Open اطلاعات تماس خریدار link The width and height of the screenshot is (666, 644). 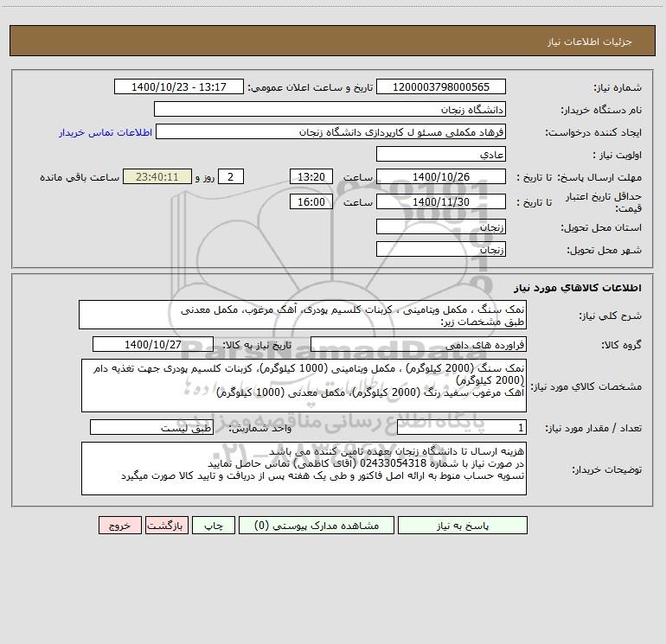(x=106, y=132)
